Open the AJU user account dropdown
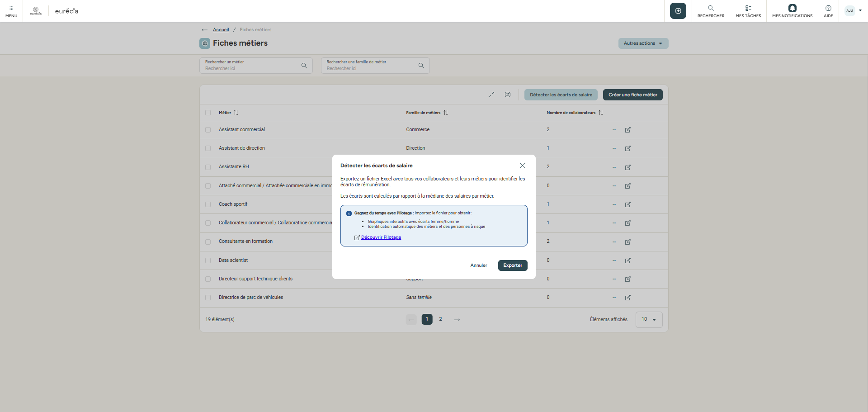The height and width of the screenshot is (412, 868). click(853, 11)
